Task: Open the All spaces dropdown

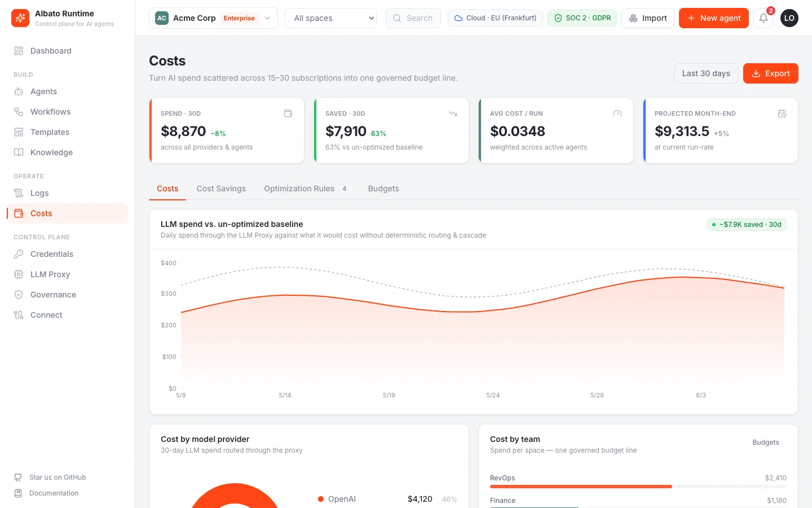Action: tap(331, 18)
